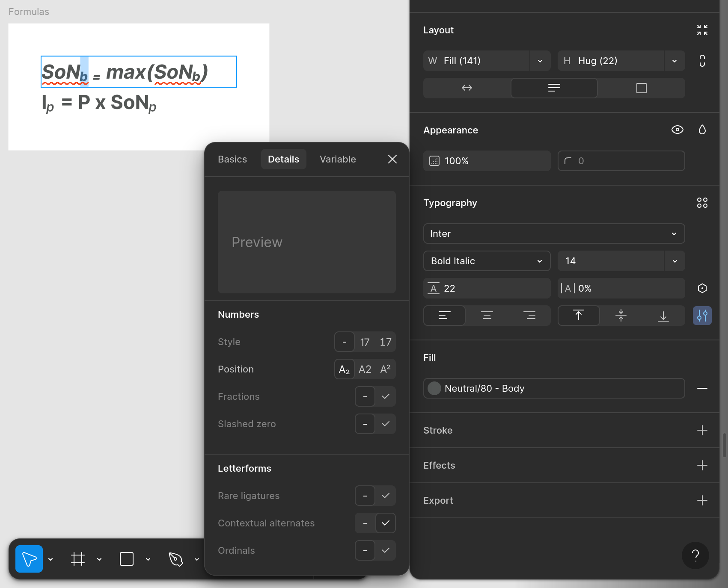Align text left
The image size is (728, 588).
pyautogui.click(x=444, y=316)
